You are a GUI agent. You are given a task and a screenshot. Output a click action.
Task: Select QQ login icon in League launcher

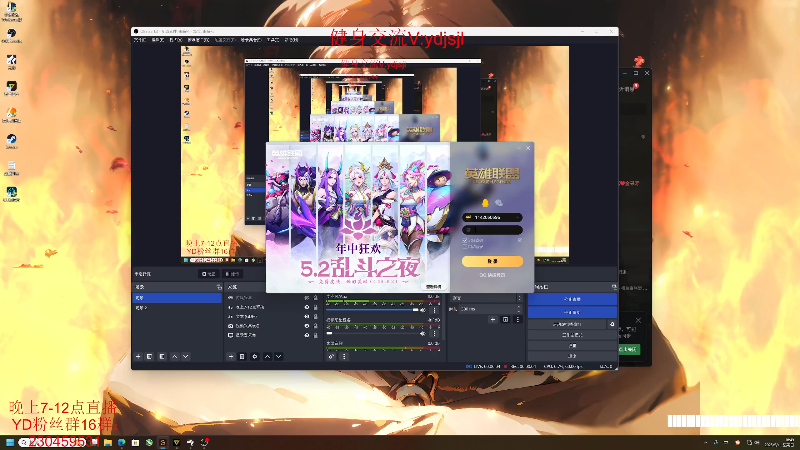pyautogui.click(x=485, y=203)
